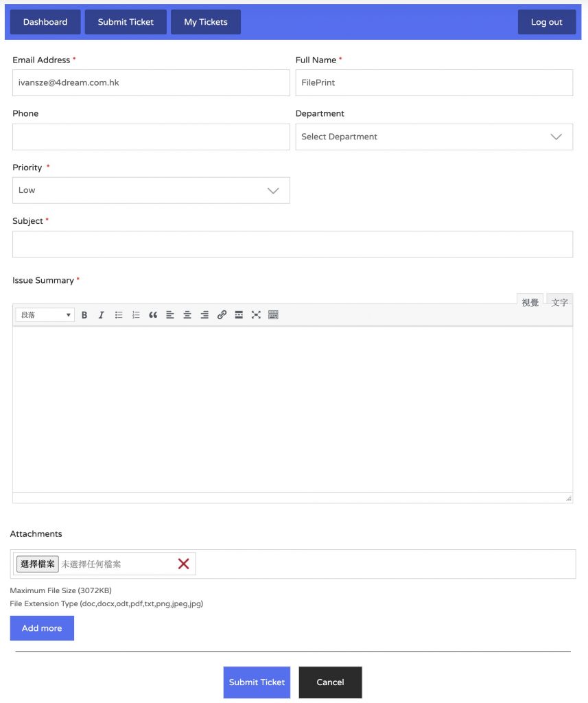
Task: Click the 未選擇任何檔案 file status text
Action: coord(91,564)
